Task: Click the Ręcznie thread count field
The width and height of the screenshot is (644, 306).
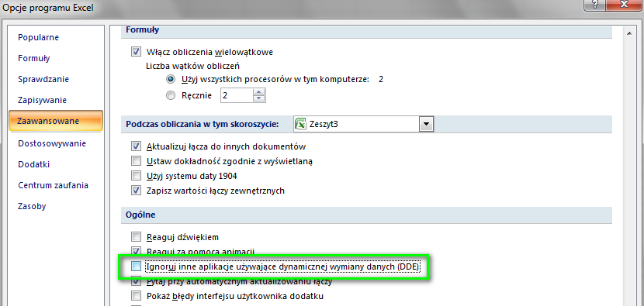Action: (237, 96)
